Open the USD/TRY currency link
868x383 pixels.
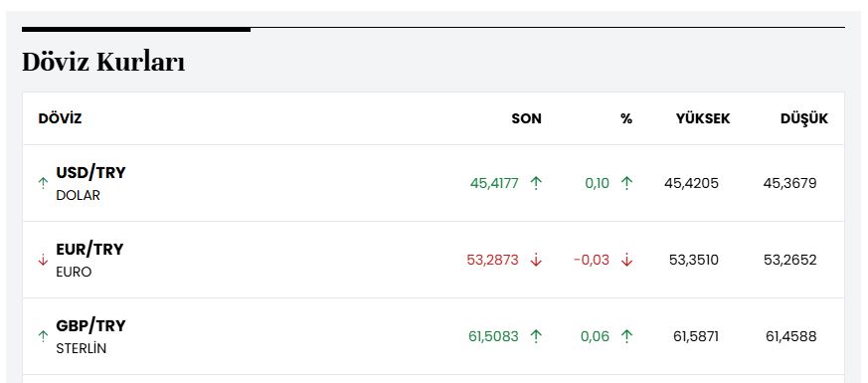[x=90, y=173]
